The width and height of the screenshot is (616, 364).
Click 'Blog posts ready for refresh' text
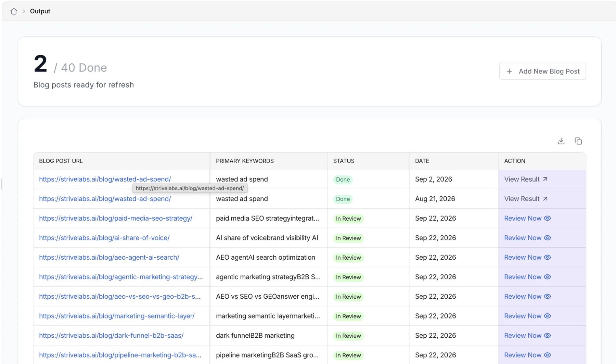tap(84, 85)
